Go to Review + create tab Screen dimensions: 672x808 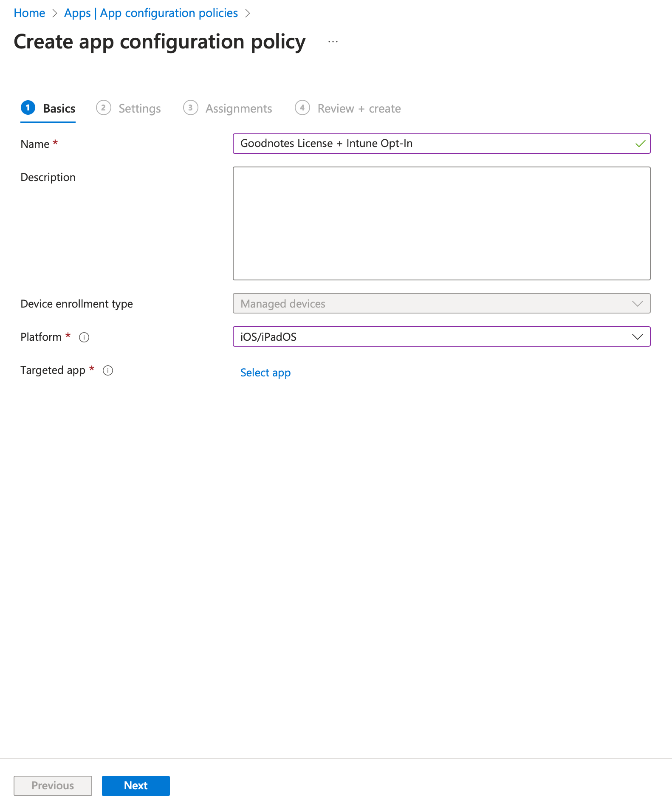[x=359, y=109]
